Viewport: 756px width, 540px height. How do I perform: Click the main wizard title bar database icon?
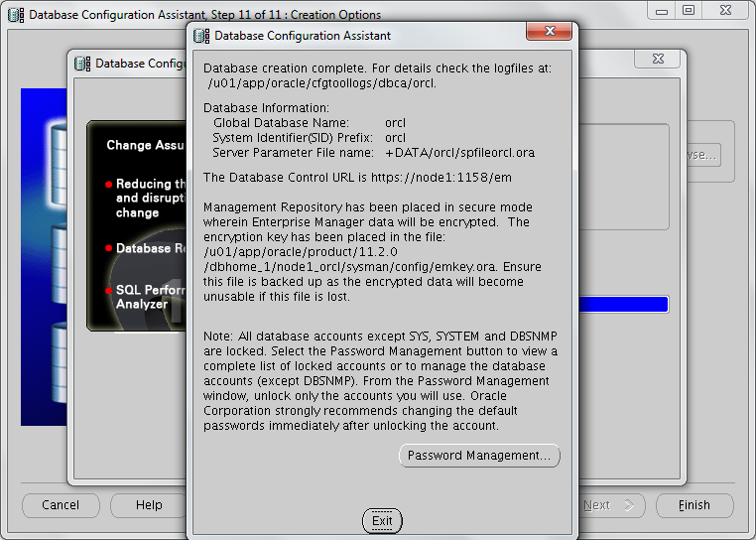(x=16, y=15)
